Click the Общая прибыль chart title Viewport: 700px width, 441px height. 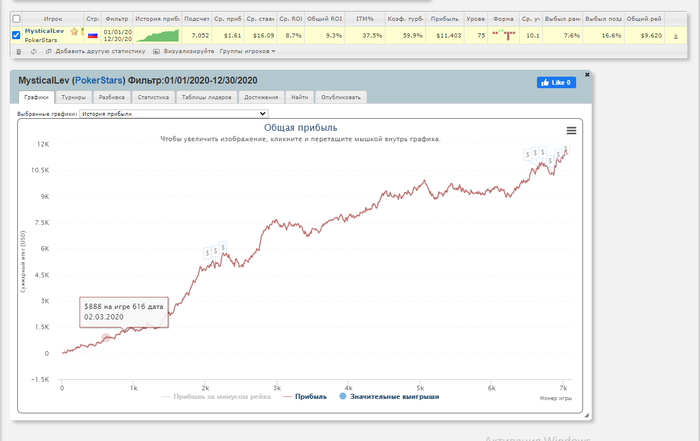point(300,128)
